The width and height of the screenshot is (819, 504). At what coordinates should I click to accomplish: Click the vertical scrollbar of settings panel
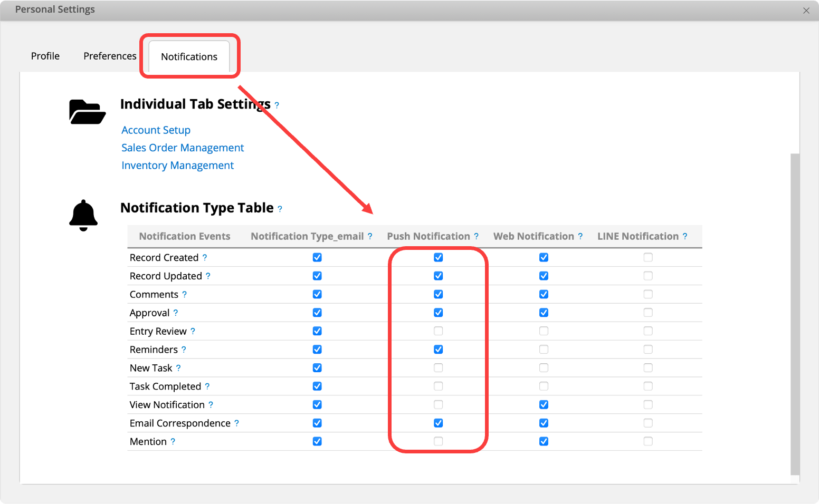(x=795, y=314)
